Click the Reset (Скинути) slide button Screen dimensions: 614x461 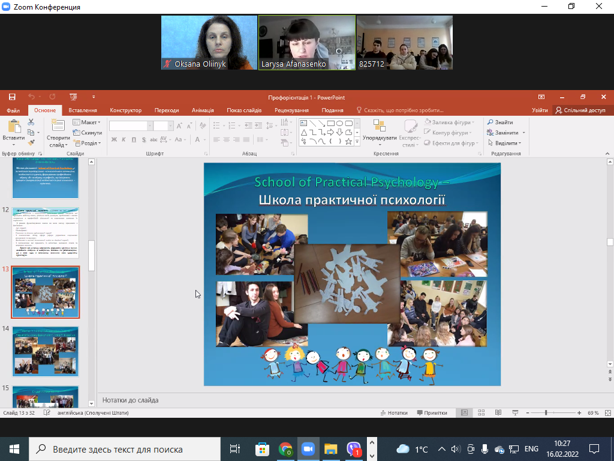(89, 132)
